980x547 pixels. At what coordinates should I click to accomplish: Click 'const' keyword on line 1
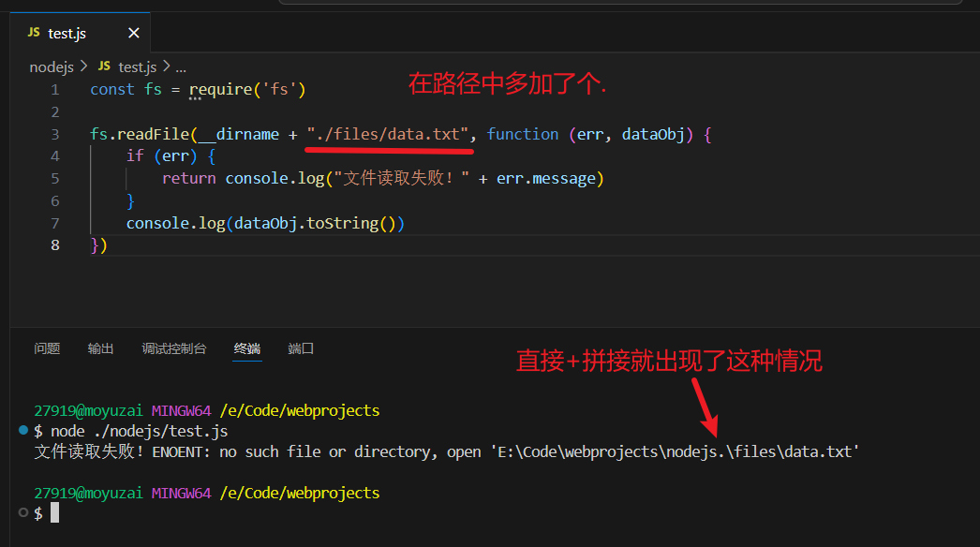[x=111, y=90]
